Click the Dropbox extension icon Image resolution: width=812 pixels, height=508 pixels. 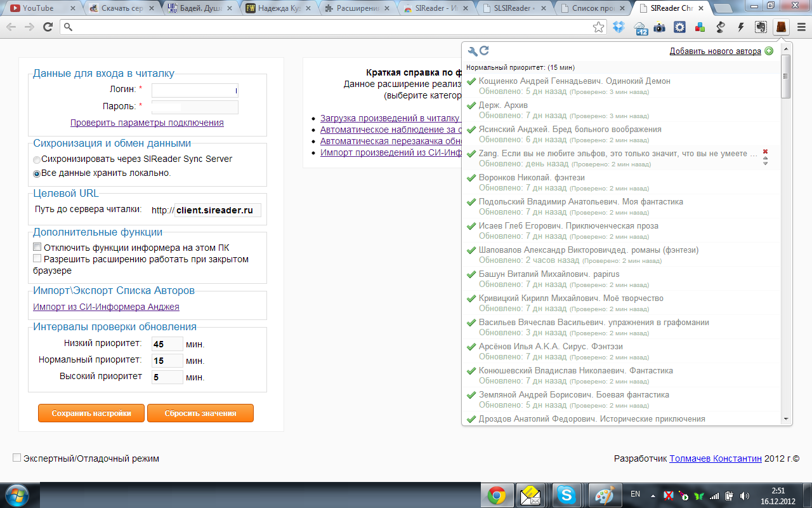tap(619, 27)
